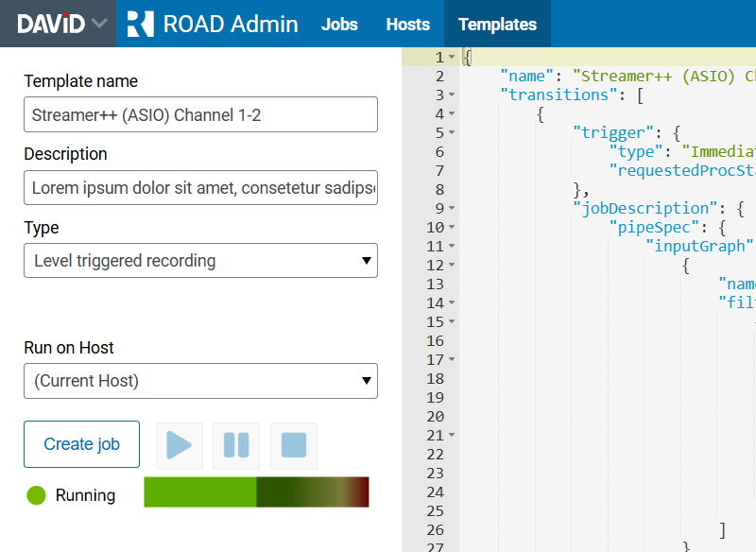Viewport: 756px width, 552px height.
Task: Click into the Description text field
Action: (x=200, y=187)
